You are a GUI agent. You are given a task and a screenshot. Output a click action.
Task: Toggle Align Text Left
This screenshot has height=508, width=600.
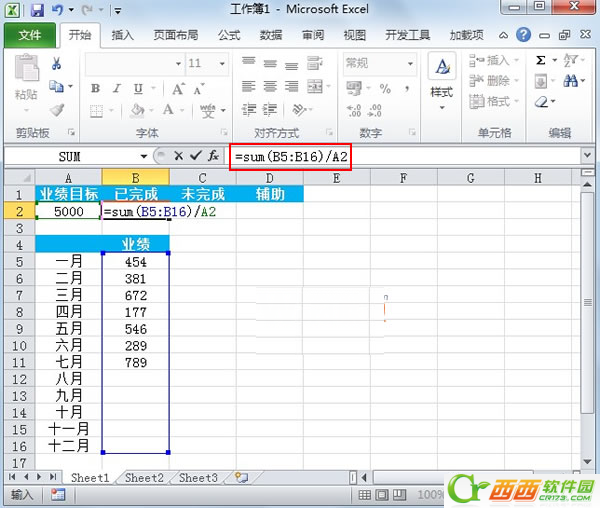click(249, 86)
